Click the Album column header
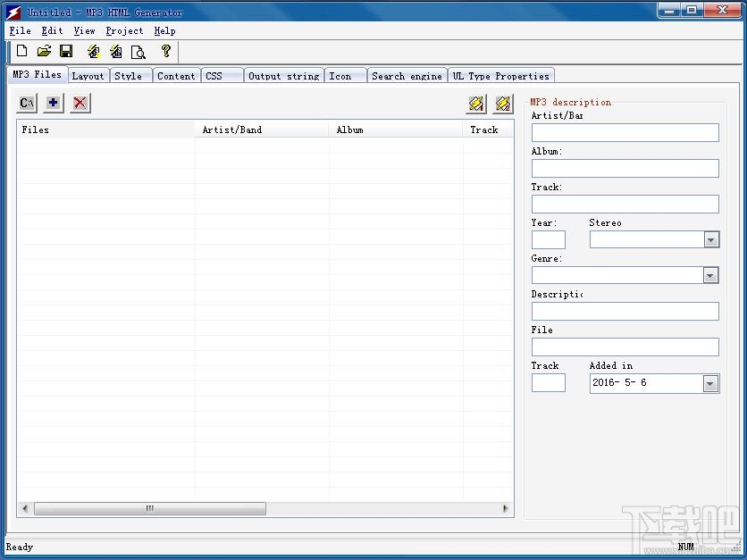 coord(396,130)
